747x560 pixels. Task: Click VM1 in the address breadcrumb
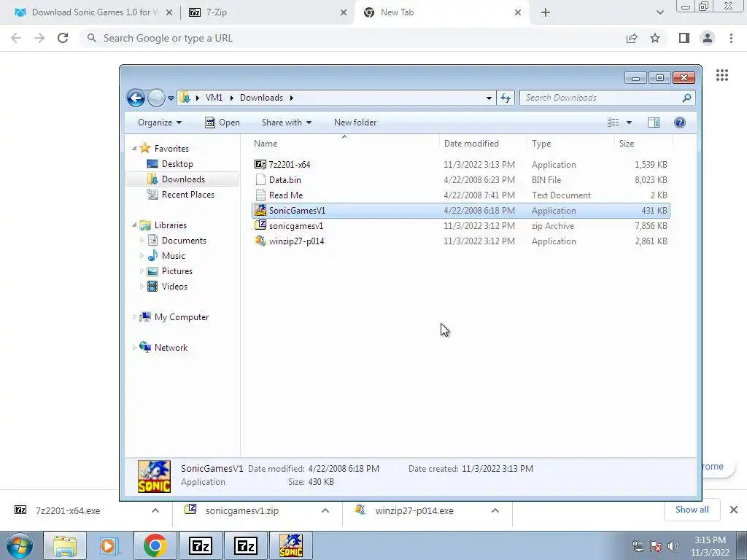coord(214,98)
